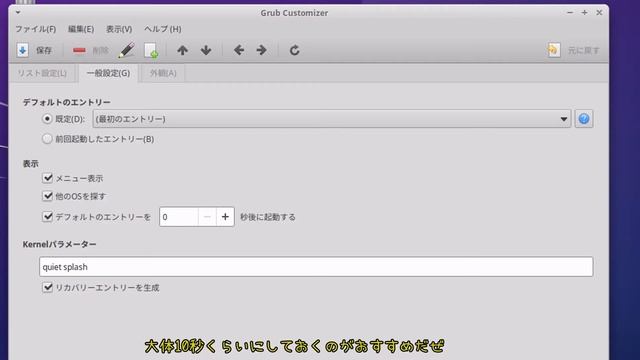Toggle the メニュー表示 checkbox

(47, 178)
